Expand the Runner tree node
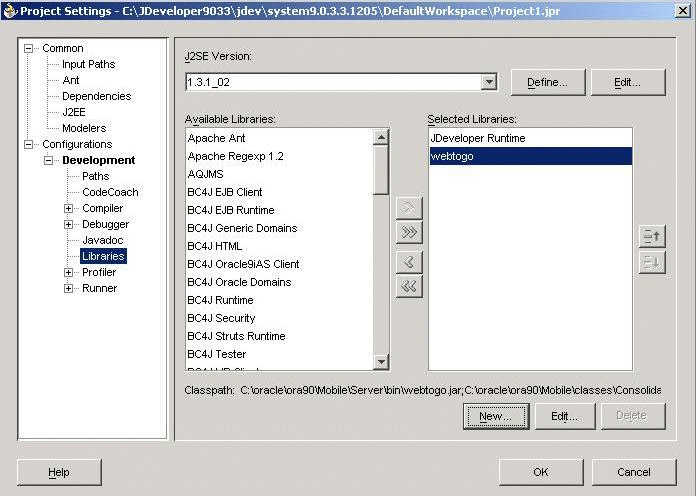The height and width of the screenshot is (496, 697). [x=68, y=288]
